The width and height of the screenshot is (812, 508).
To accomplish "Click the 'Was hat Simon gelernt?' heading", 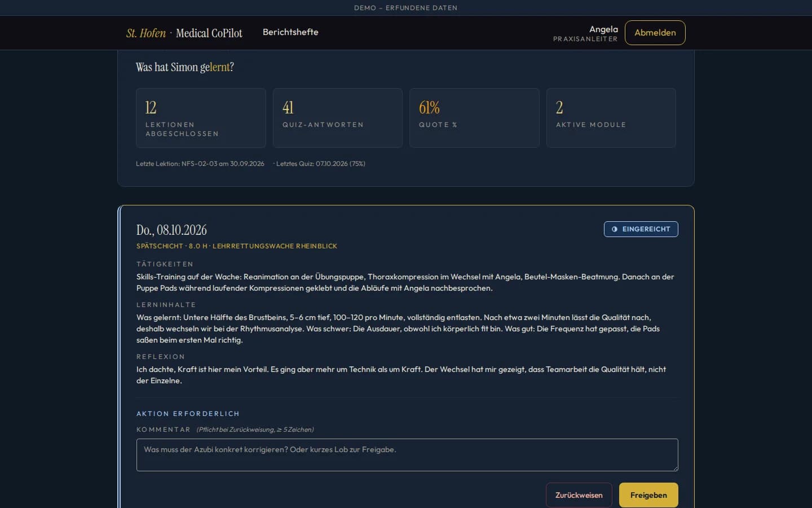I will click(x=185, y=67).
